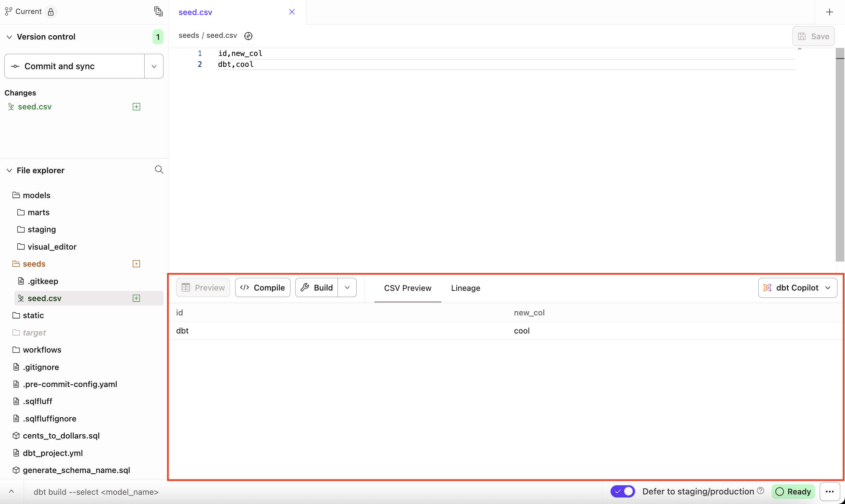
Task: Click the copy file icon near the top left
Action: click(x=158, y=11)
